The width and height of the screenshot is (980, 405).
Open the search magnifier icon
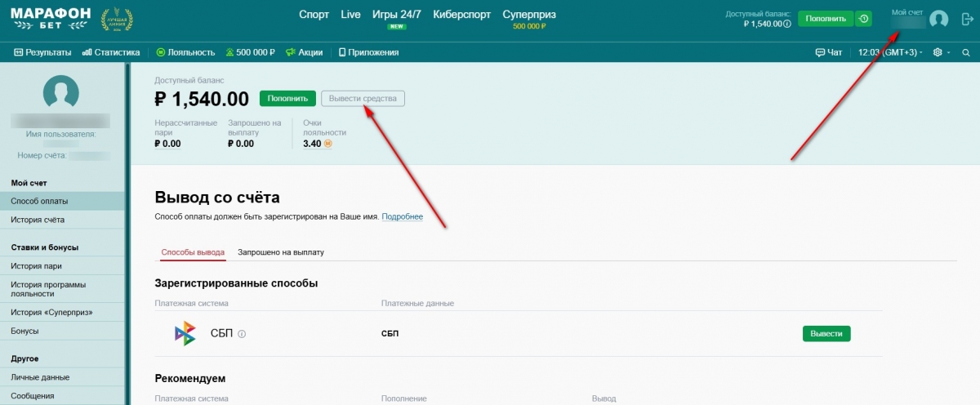click(965, 52)
